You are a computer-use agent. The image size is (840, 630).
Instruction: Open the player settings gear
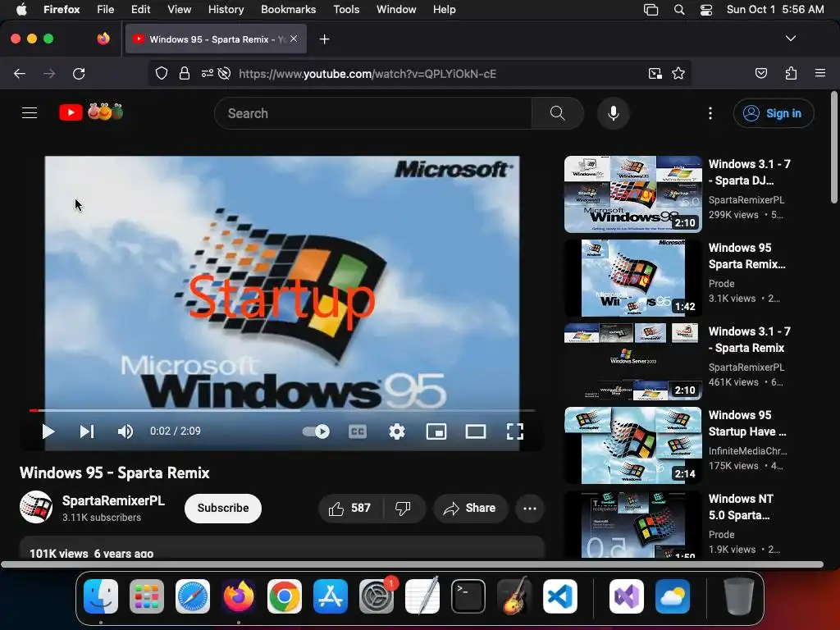(x=397, y=431)
